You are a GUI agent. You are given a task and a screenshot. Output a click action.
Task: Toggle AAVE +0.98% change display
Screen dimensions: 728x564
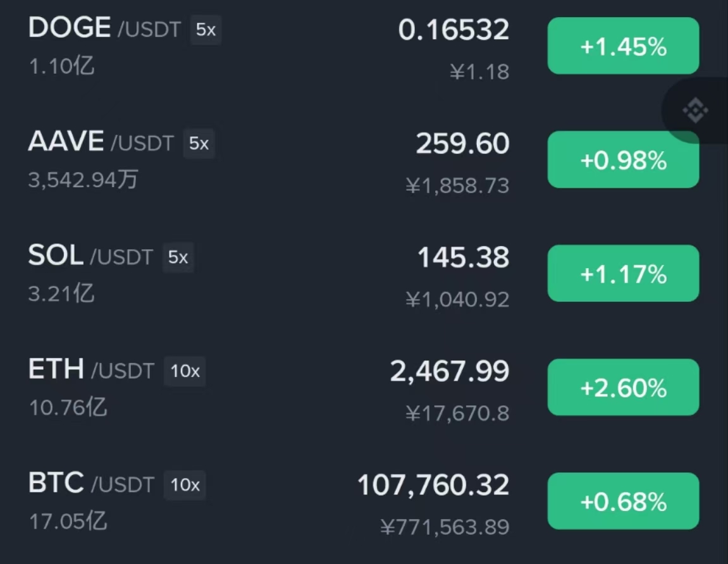pos(623,160)
